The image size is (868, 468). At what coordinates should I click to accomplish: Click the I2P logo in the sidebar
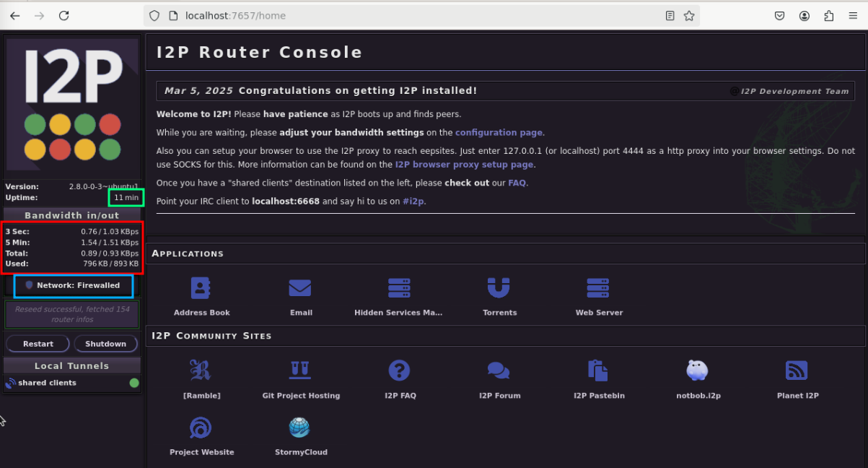72,104
